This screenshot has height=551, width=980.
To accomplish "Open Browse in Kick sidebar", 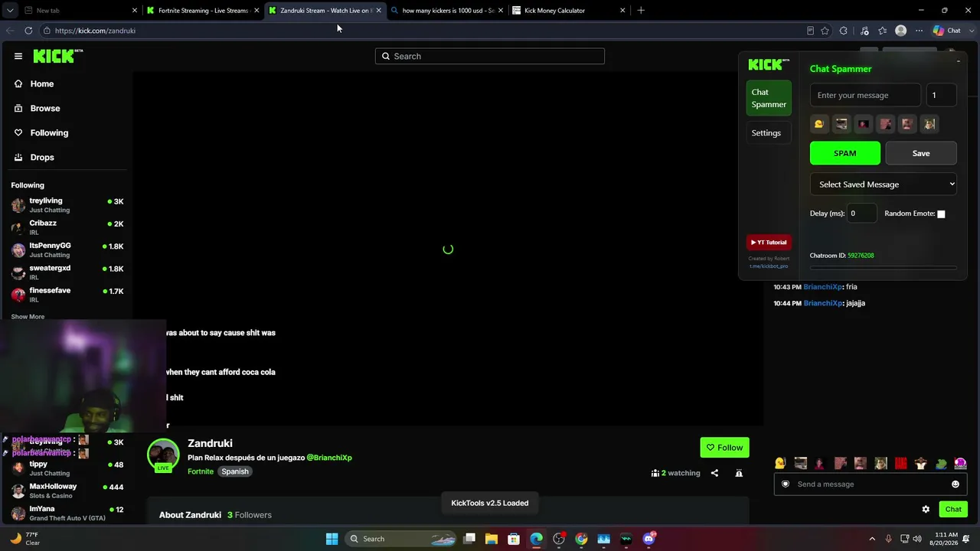I will [x=45, y=109].
